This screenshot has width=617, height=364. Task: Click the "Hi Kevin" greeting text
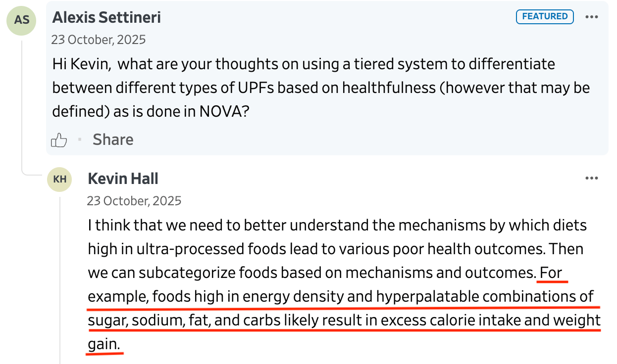click(x=81, y=64)
